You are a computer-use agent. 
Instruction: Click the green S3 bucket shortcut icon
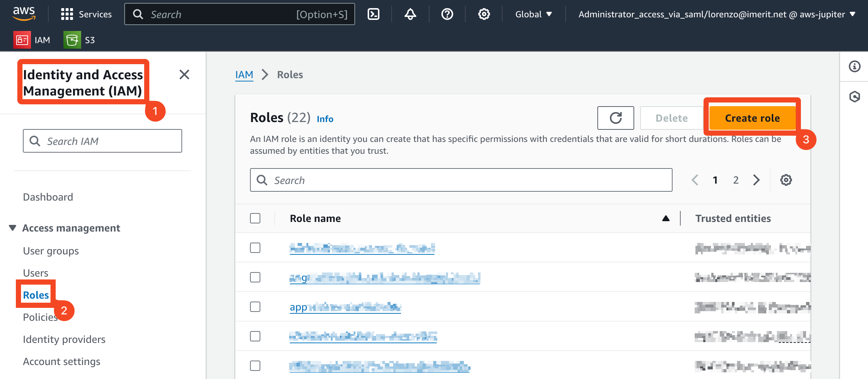pyautogui.click(x=72, y=40)
